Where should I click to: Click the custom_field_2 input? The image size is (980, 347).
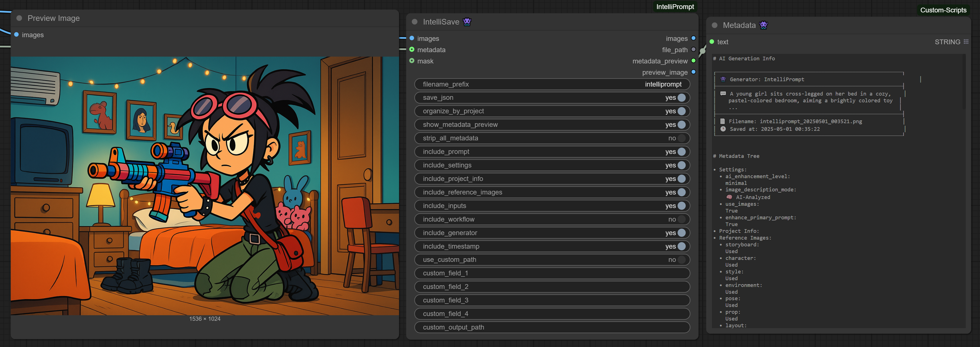552,287
